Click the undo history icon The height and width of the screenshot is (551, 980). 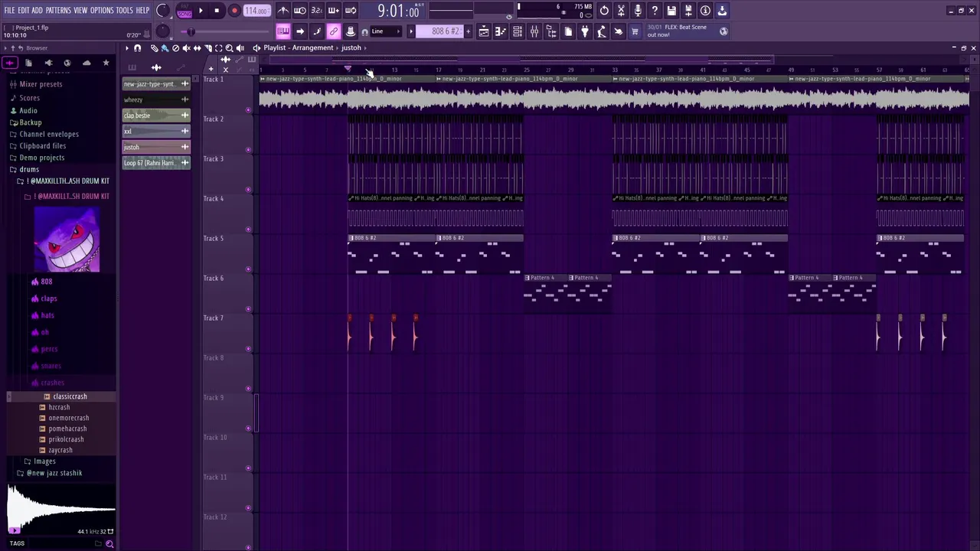click(604, 11)
